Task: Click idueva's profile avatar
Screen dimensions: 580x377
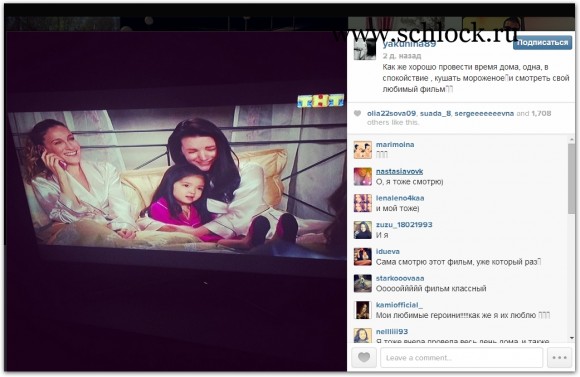Action: [362, 257]
